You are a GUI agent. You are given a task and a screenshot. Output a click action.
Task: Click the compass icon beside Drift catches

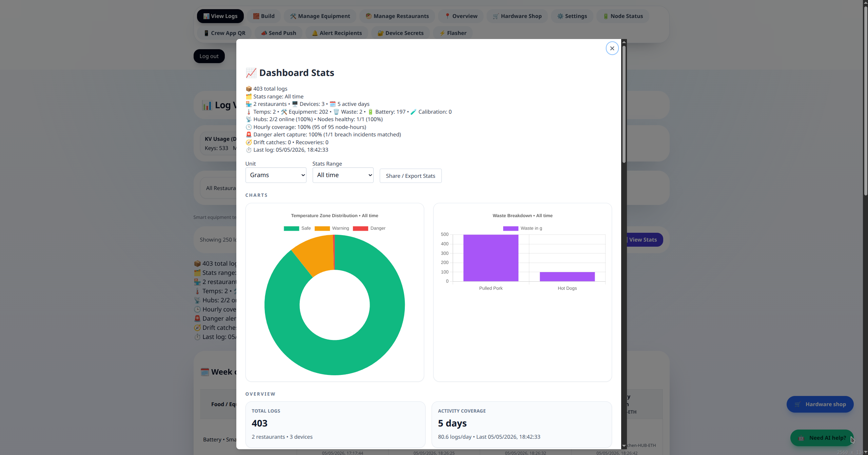249,143
